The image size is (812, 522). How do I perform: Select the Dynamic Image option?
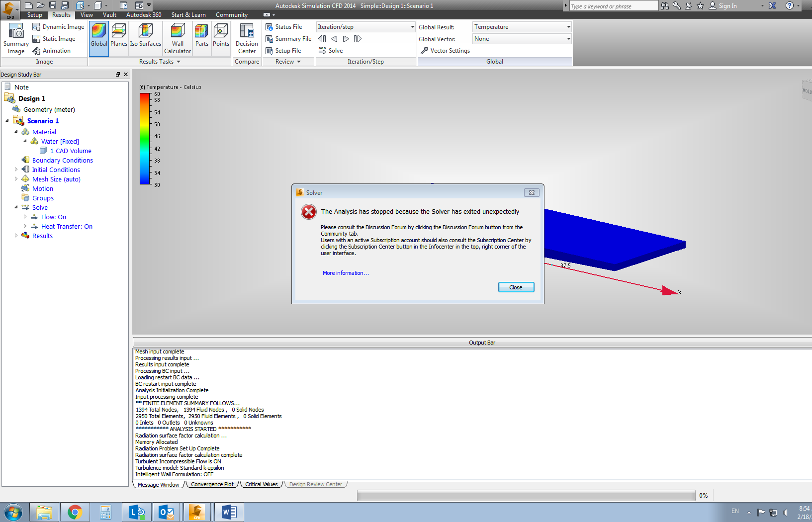click(x=58, y=27)
